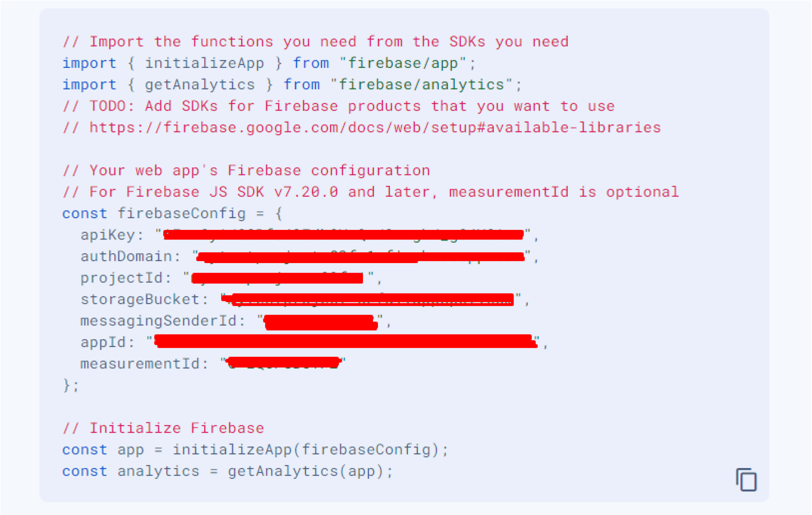The width and height of the screenshot is (812, 515).
Task: Click the redacted appId value
Action: point(346,342)
